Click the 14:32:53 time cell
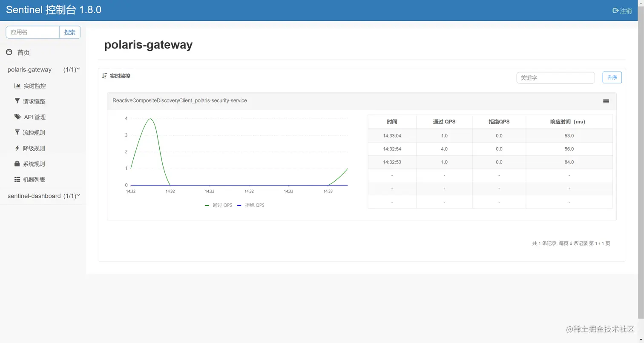This screenshot has height=343, width=644. coord(392,162)
